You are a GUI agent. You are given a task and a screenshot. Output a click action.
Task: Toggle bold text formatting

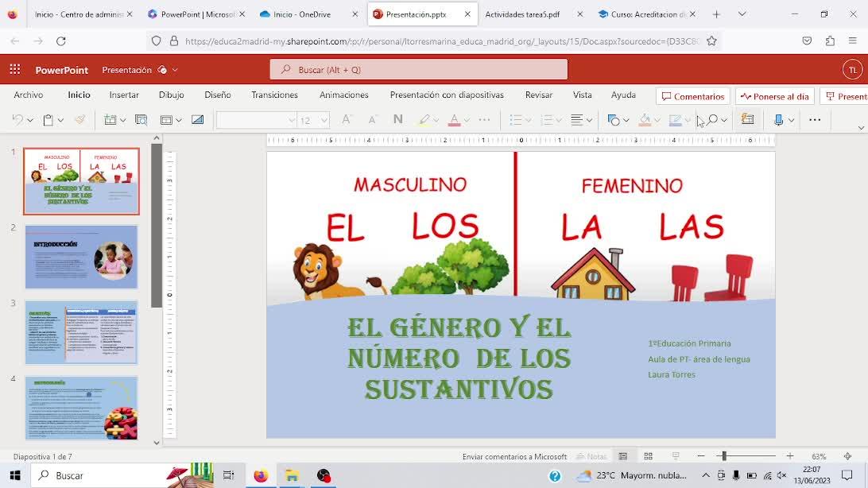pyautogui.click(x=398, y=120)
